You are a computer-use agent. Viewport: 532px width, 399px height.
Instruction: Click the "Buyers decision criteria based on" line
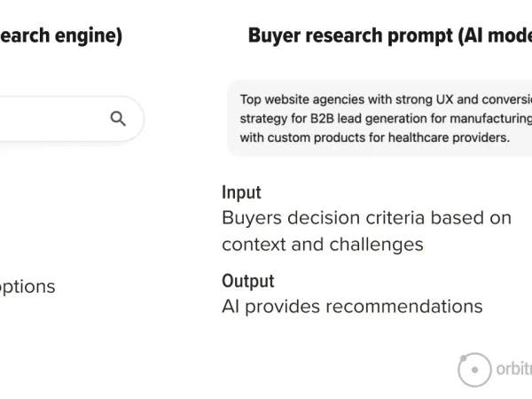(x=366, y=218)
